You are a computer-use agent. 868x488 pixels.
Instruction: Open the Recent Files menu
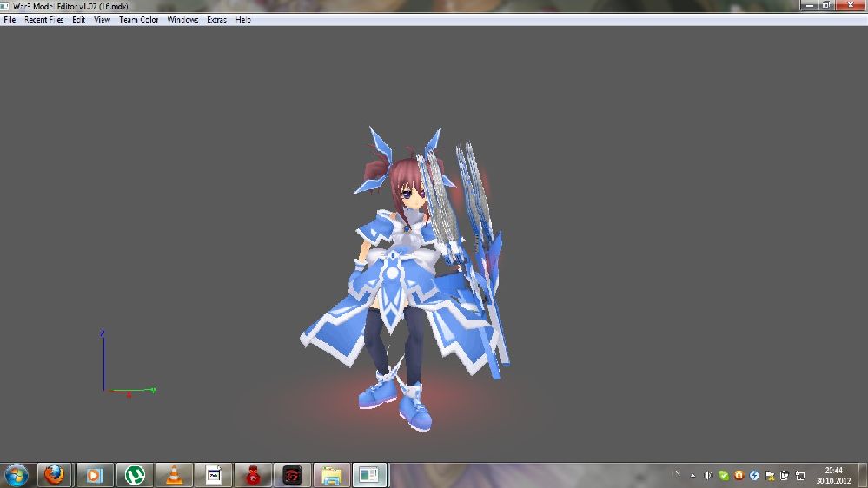[x=43, y=19]
